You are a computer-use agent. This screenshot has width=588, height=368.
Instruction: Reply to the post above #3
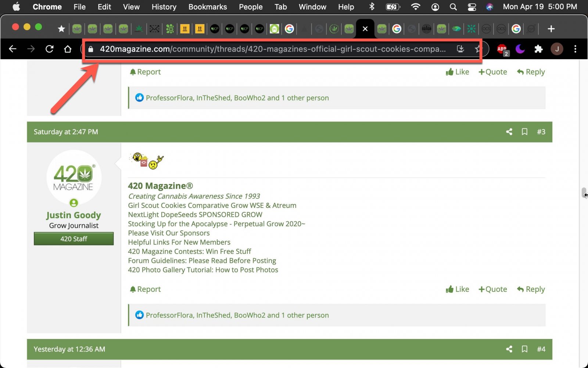click(x=531, y=72)
